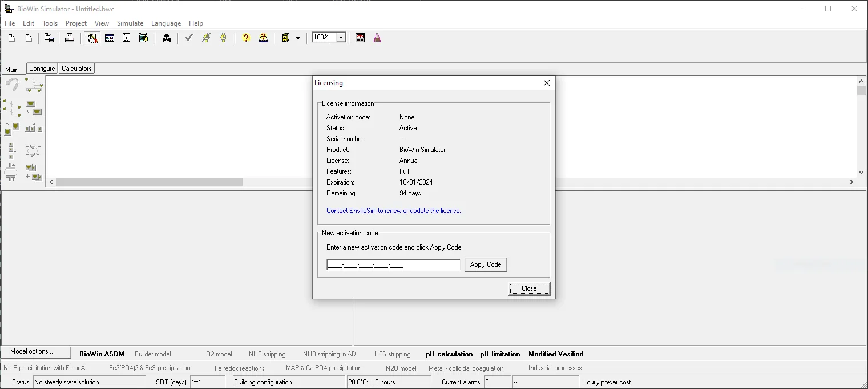This screenshot has width=868, height=389.
Task: Click the Apply Code button
Action: pyautogui.click(x=486, y=264)
